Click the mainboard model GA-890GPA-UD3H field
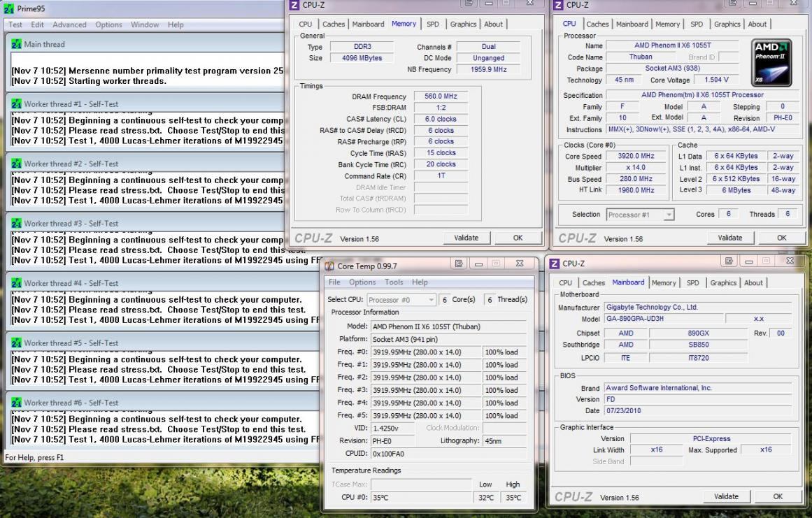Screen dimensions: 812x518 (x=662, y=318)
